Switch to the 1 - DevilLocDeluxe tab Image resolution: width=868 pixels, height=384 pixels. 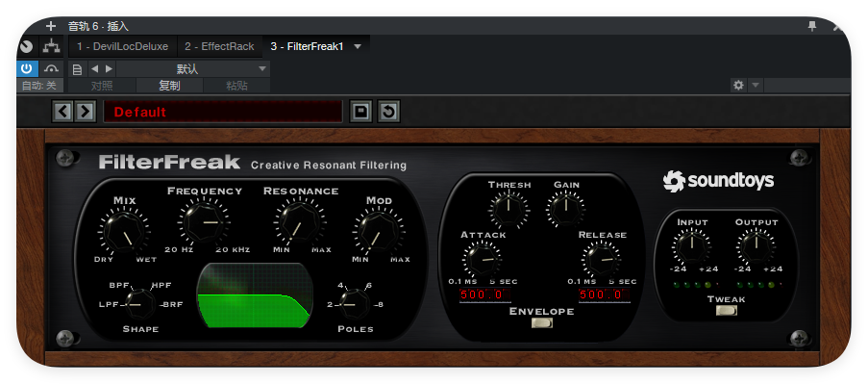pos(122,46)
